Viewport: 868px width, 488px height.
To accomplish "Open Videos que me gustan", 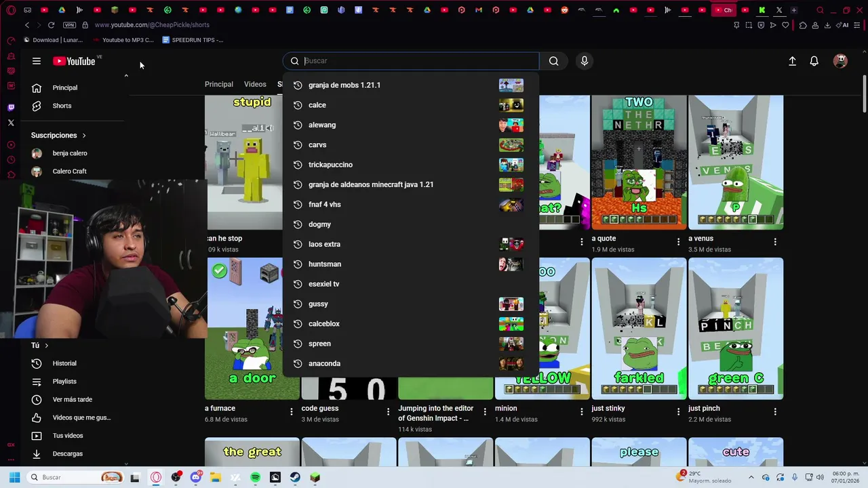I will pos(81,418).
